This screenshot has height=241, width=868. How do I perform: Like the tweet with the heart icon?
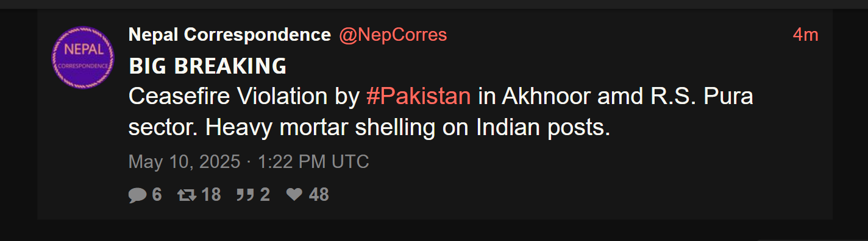tap(295, 195)
